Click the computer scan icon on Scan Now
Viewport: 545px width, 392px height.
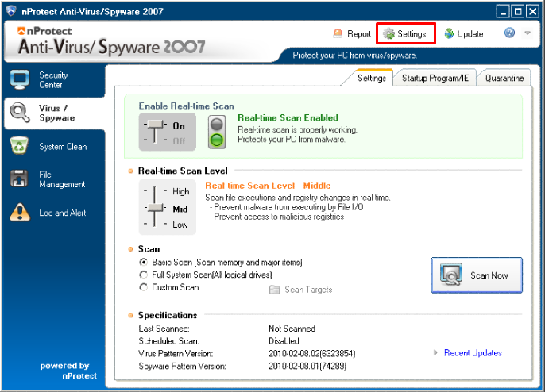tap(450, 275)
